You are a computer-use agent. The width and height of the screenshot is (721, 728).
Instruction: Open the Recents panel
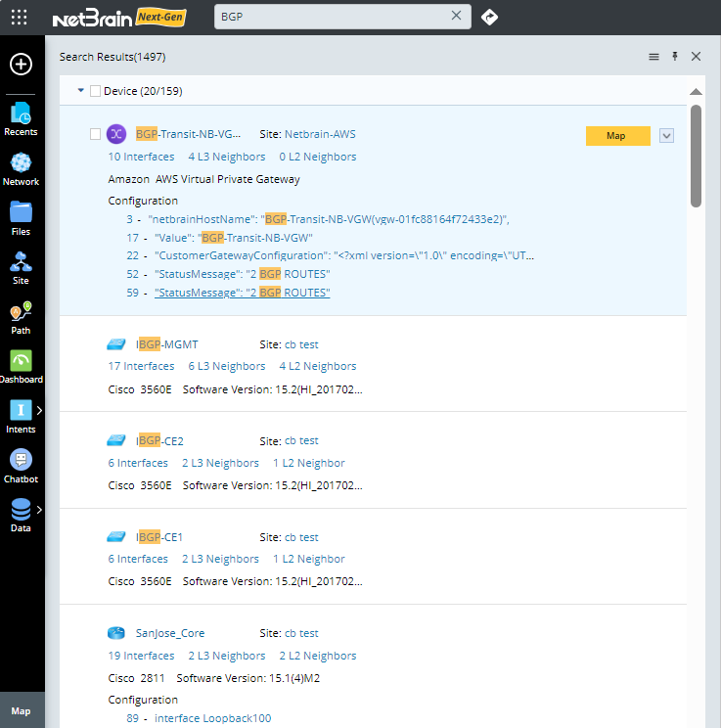coord(21,119)
